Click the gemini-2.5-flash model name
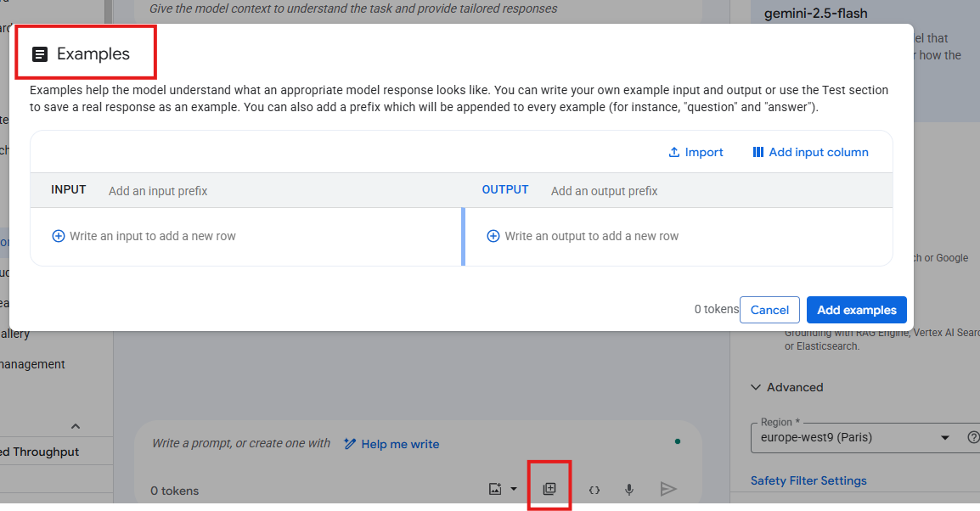The width and height of the screenshot is (980, 511). pyautogui.click(x=815, y=13)
